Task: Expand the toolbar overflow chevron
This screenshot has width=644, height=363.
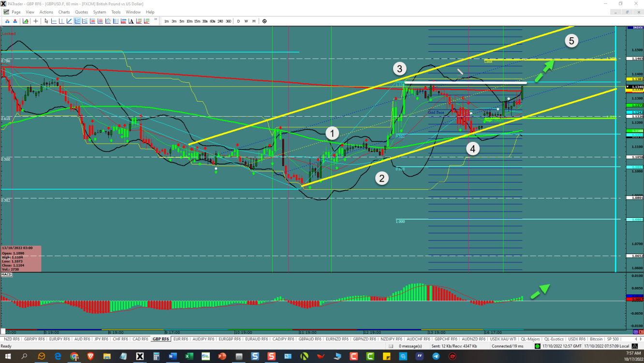Action: (x=156, y=19)
